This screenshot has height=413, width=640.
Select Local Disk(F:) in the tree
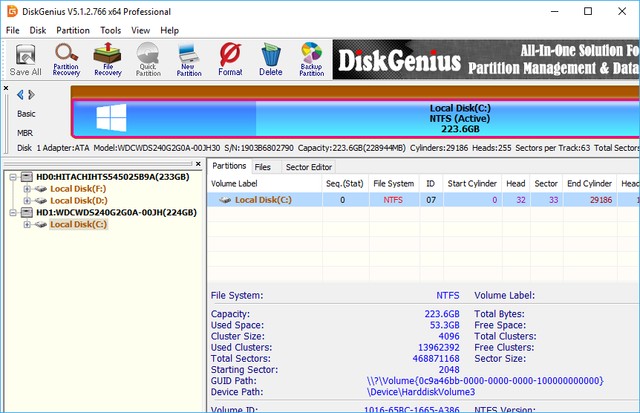pos(78,189)
